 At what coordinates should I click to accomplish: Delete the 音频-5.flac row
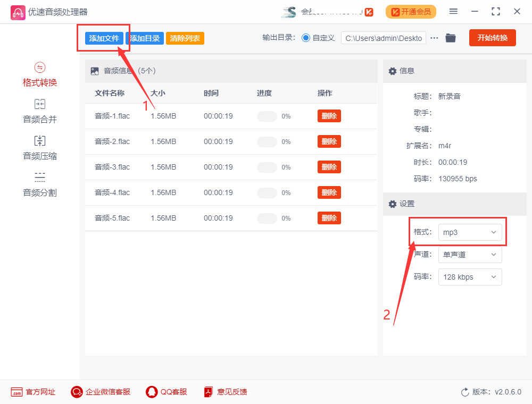click(329, 217)
